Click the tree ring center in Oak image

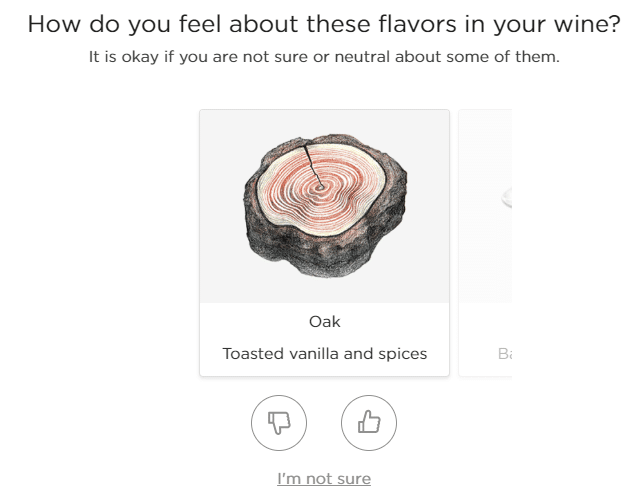tap(320, 187)
